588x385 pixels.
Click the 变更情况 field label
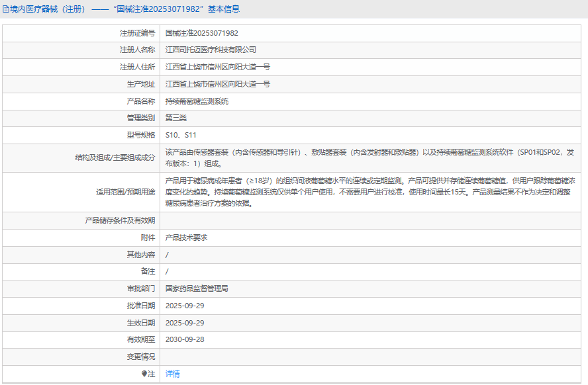[x=141, y=357]
